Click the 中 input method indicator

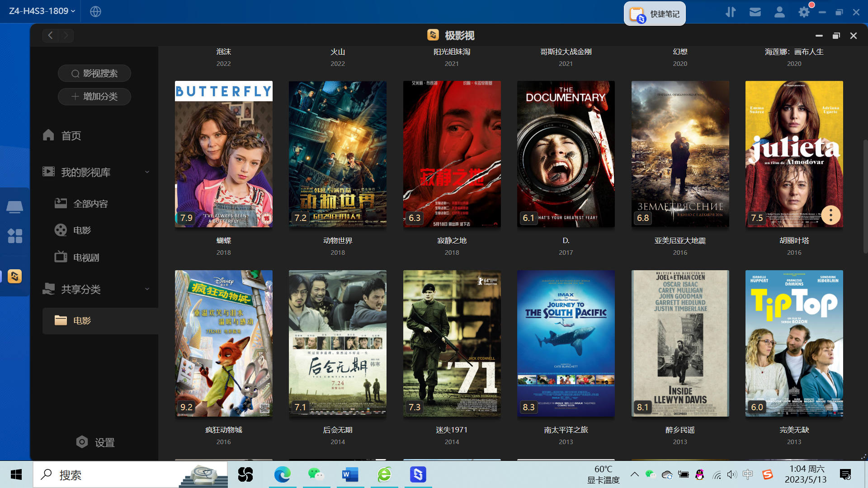pyautogui.click(x=748, y=474)
